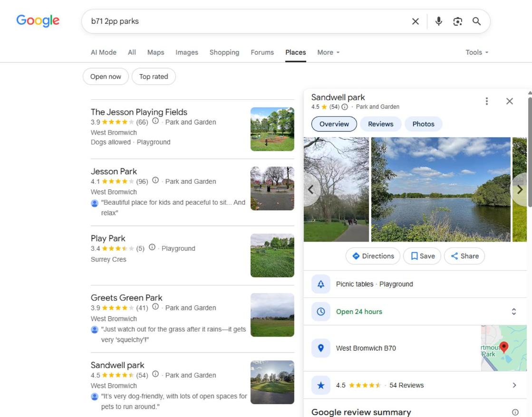Viewport: 532px width, 417px height.
Task: Close the Sandwell park details panel
Action: coord(509,101)
